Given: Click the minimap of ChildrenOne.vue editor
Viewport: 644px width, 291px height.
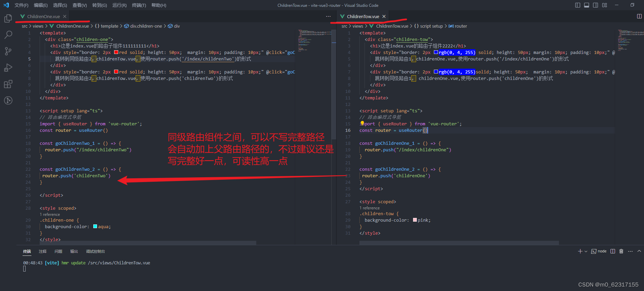Looking at the screenshot, I should pos(314,40).
